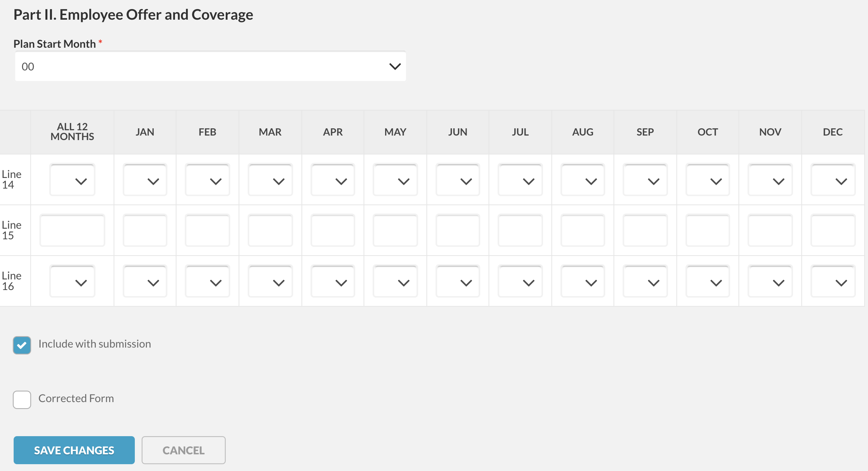Focus Line 15 FEB input field
This screenshot has width=868, height=471.
[207, 230]
